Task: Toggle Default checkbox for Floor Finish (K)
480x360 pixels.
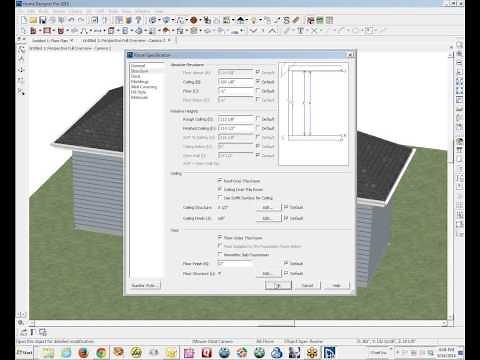Action: (286, 263)
